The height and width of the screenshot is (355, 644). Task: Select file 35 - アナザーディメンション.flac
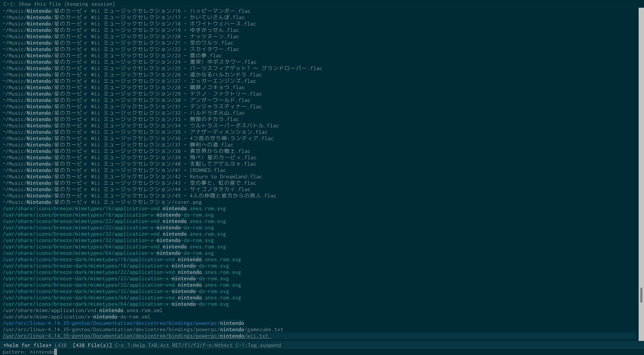(x=135, y=132)
